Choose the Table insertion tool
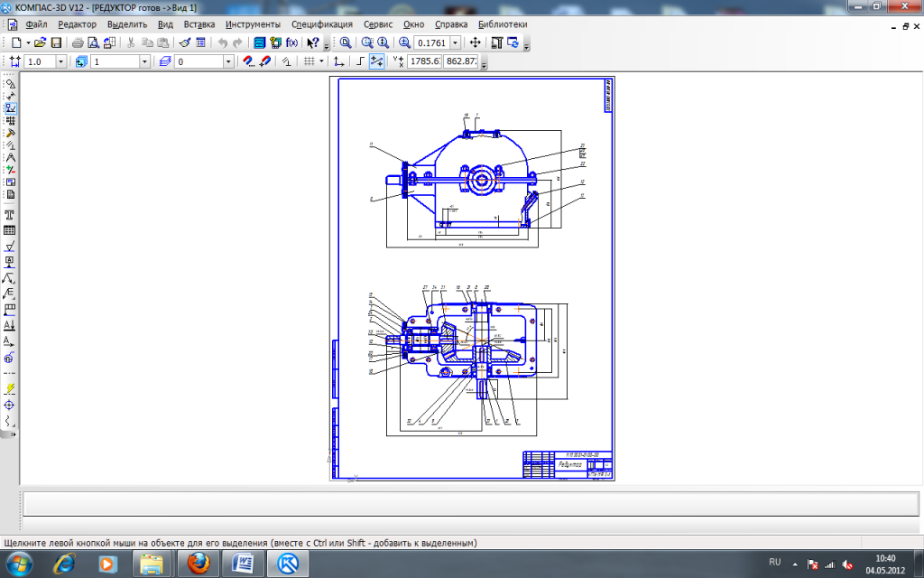The image size is (924, 578). pyautogui.click(x=9, y=230)
